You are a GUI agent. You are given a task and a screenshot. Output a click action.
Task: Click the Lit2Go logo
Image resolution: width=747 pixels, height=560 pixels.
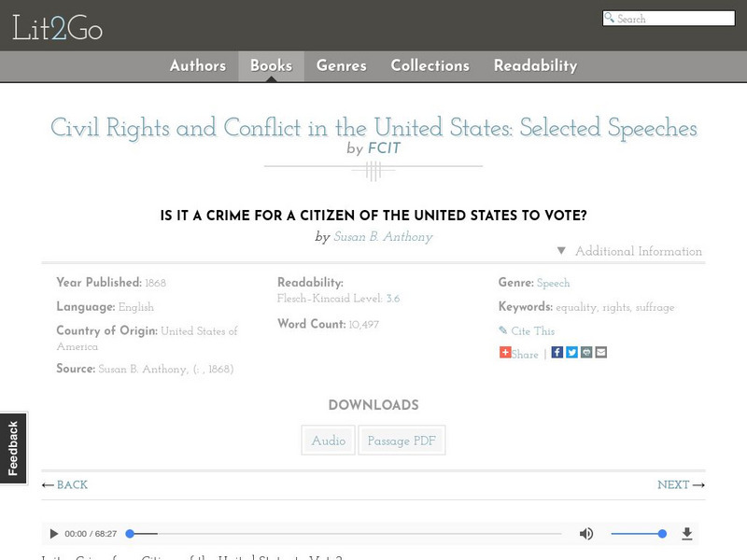pyautogui.click(x=57, y=29)
